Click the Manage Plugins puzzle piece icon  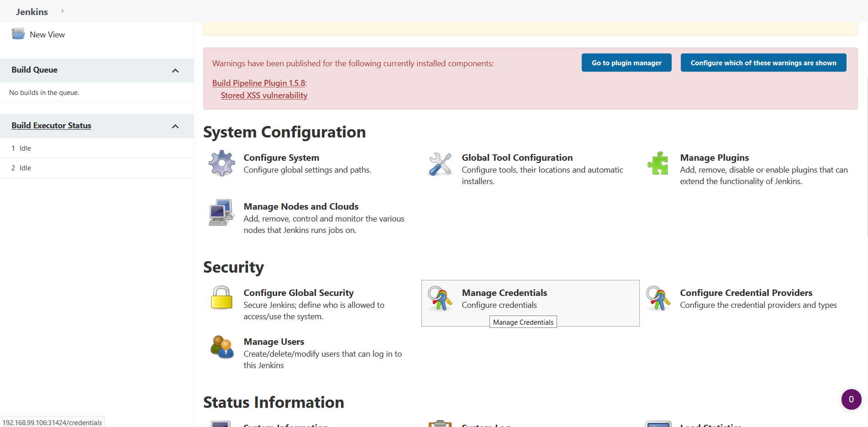pyautogui.click(x=658, y=163)
